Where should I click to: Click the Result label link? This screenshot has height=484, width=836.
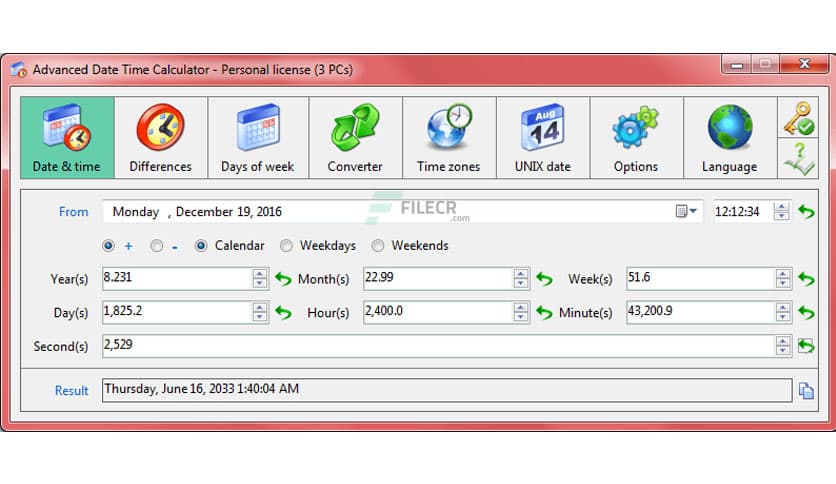point(71,391)
